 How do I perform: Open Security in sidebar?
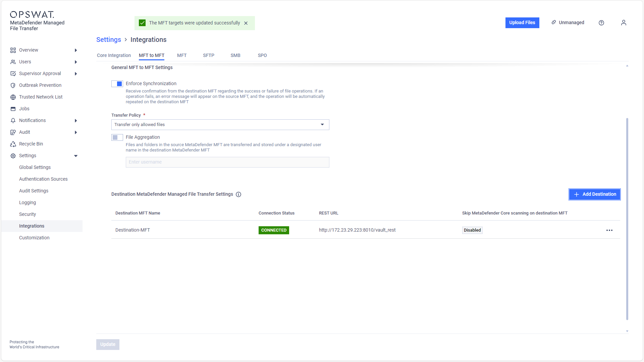point(28,214)
